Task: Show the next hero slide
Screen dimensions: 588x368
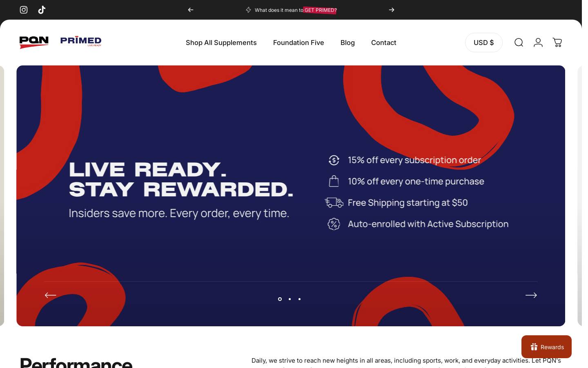Action: [531, 295]
